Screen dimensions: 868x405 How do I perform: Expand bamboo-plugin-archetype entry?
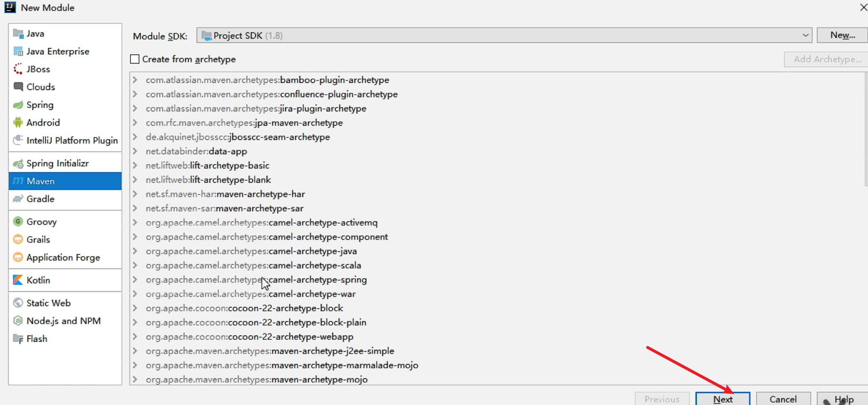135,80
